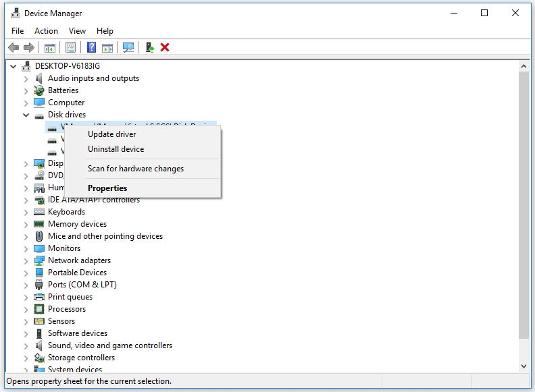Click the red X Uninstall device icon
The width and height of the screenshot is (535, 392).
pos(165,47)
